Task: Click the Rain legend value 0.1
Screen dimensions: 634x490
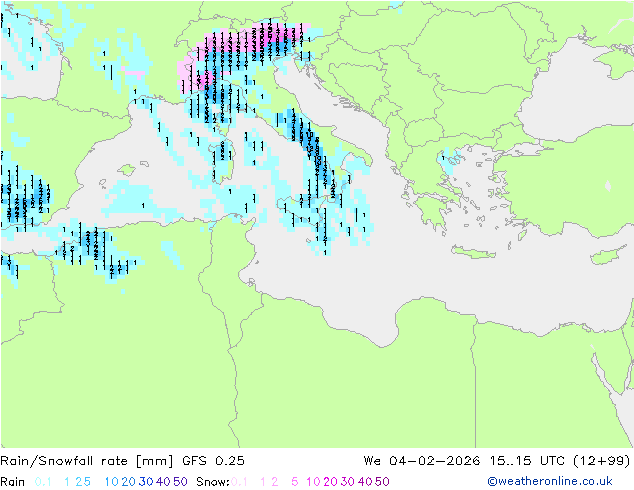Action: (x=43, y=482)
